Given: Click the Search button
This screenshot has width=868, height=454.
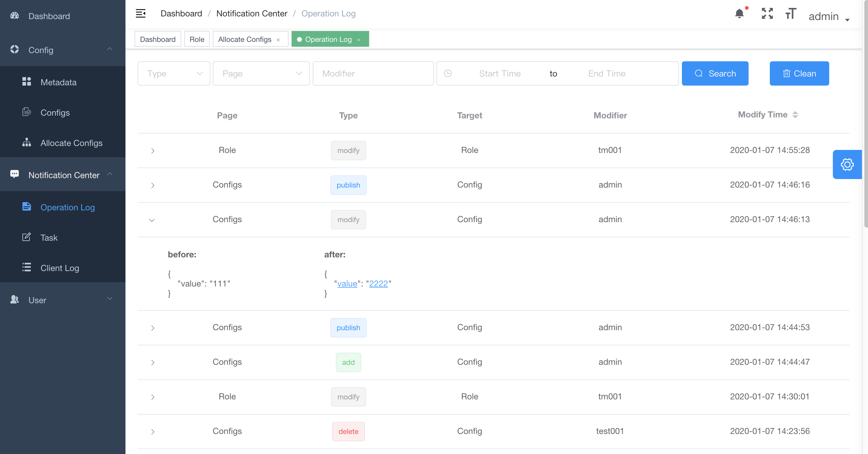Looking at the screenshot, I should 715,73.
